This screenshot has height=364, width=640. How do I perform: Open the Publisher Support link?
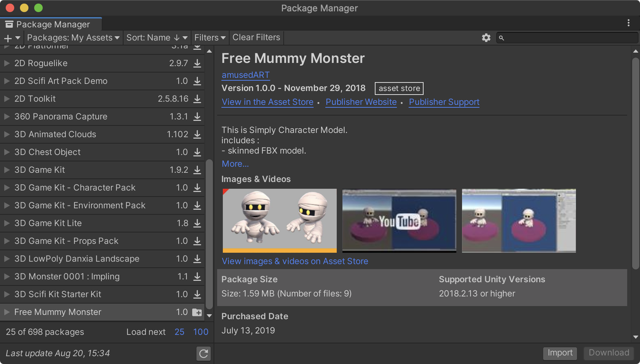(444, 102)
